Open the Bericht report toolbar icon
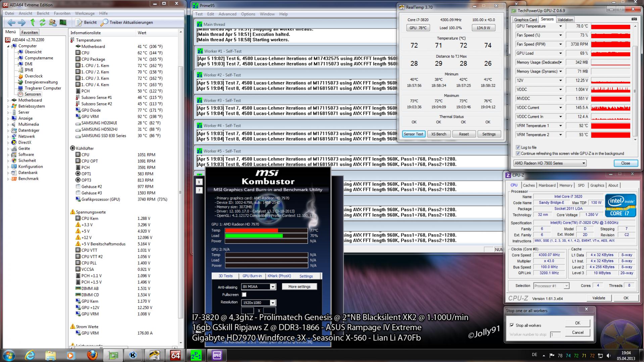644x362 pixels. 86,22
